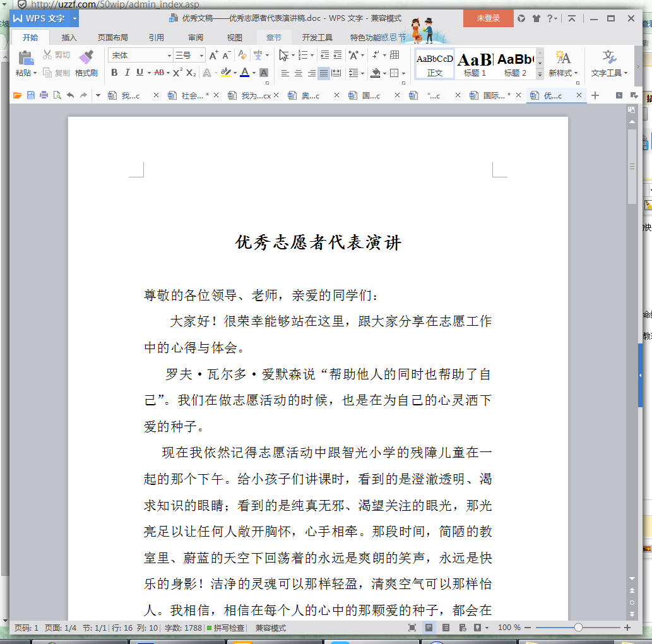
Task: Click the vertical scrollbar thumb
Action: pyautogui.click(x=632, y=167)
